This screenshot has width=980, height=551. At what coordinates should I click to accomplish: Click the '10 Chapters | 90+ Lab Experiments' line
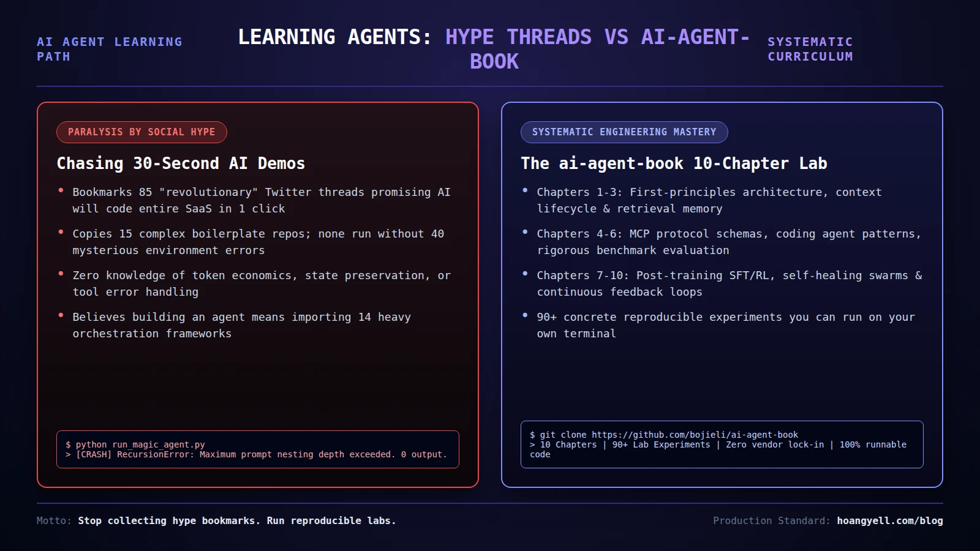coord(718,449)
